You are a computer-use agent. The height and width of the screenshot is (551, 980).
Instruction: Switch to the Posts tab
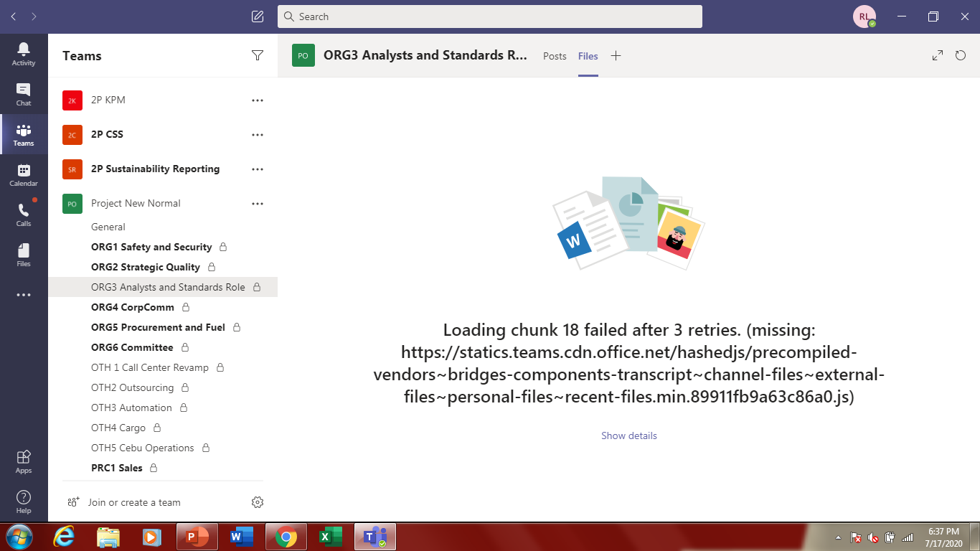click(555, 56)
